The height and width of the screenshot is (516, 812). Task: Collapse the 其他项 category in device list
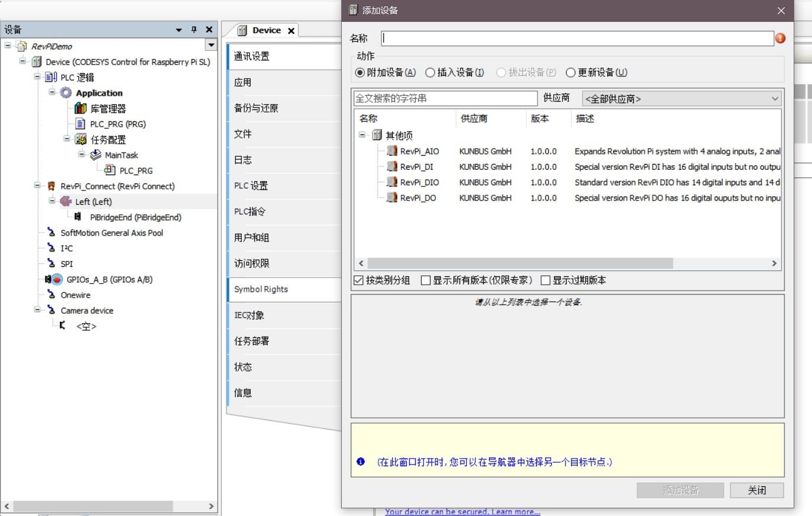pos(362,135)
